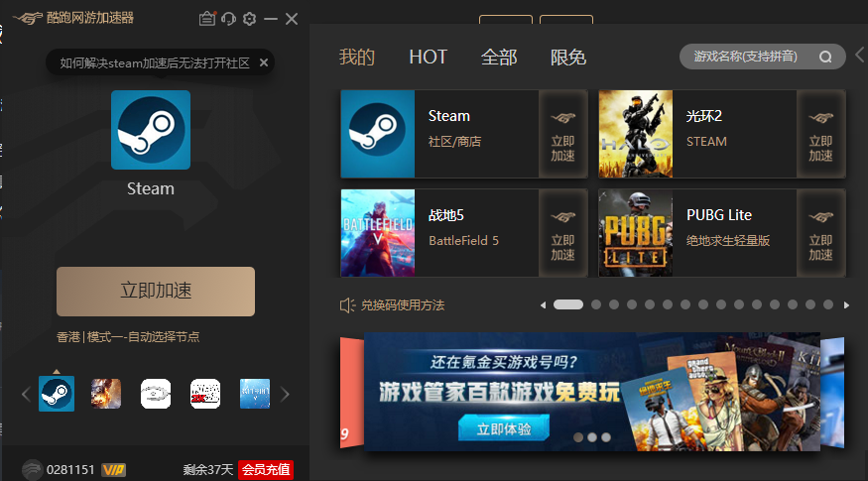
Task: Open settings gear icon
Action: point(250,19)
